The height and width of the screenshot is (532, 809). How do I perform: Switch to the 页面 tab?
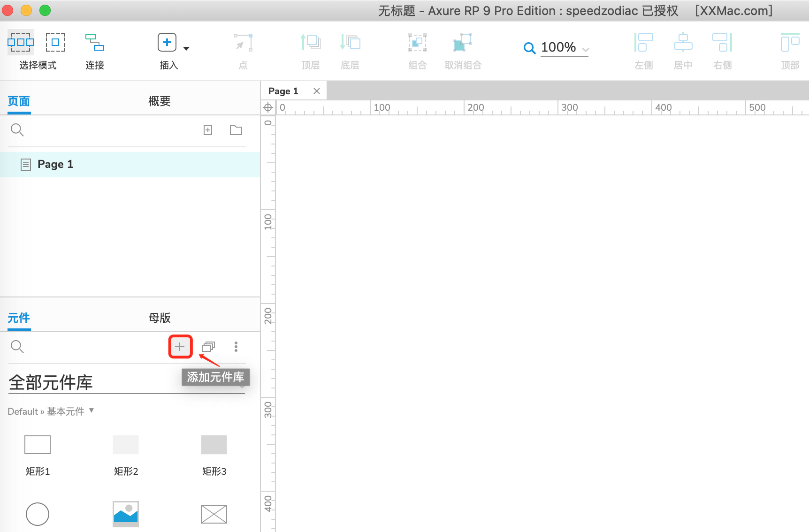[19, 101]
